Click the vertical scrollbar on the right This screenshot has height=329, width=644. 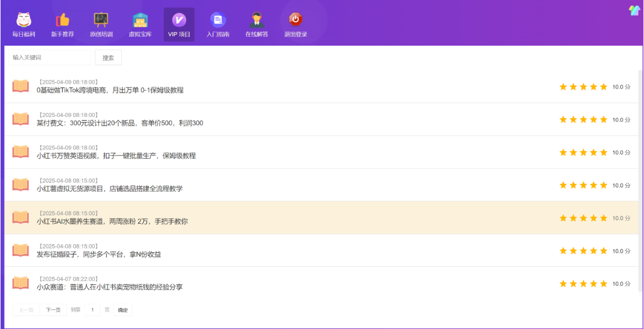[x=640, y=169]
